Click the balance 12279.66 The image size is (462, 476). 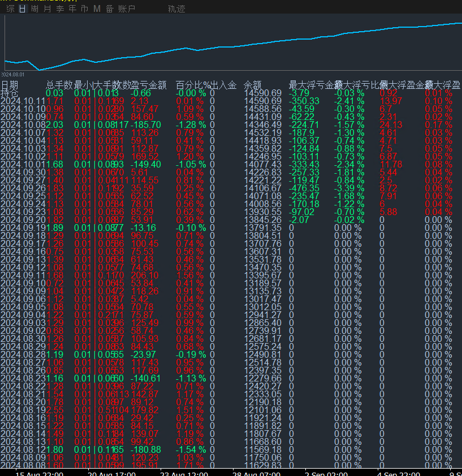[x=263, y=378]
